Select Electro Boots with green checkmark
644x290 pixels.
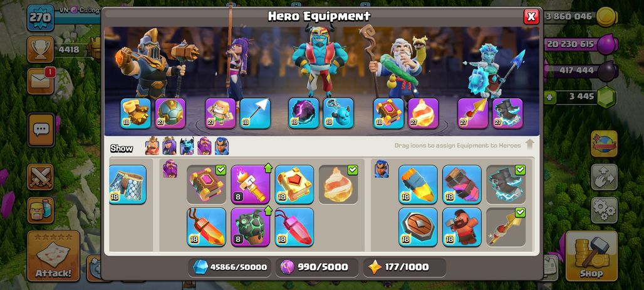(506, 184)
